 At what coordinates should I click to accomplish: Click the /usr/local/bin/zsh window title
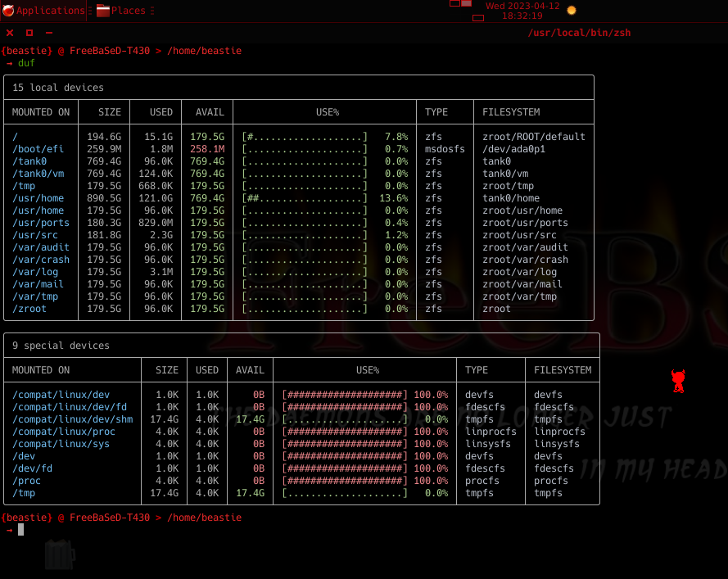pos(579,33)
